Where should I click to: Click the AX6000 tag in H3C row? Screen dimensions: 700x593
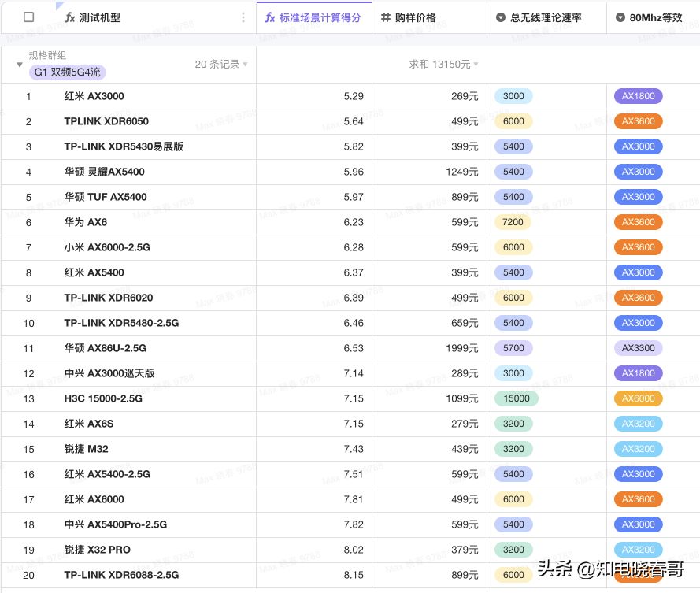639,398
